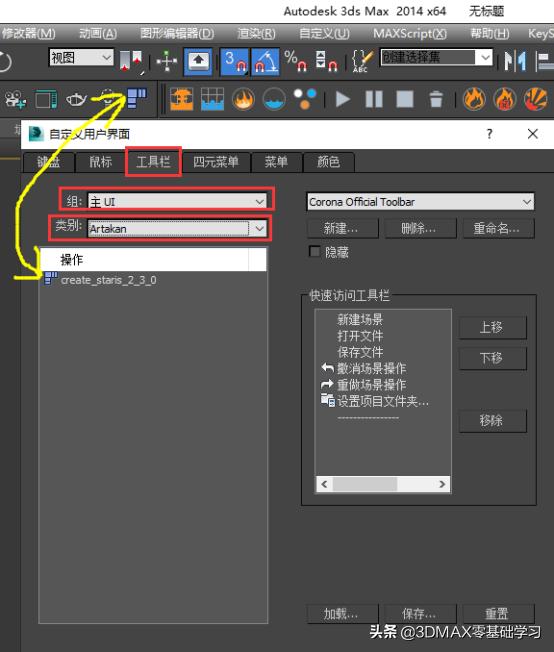Screen dimensions: 554x652
Task: Click the Align tool icon
Action: (545, 62)
